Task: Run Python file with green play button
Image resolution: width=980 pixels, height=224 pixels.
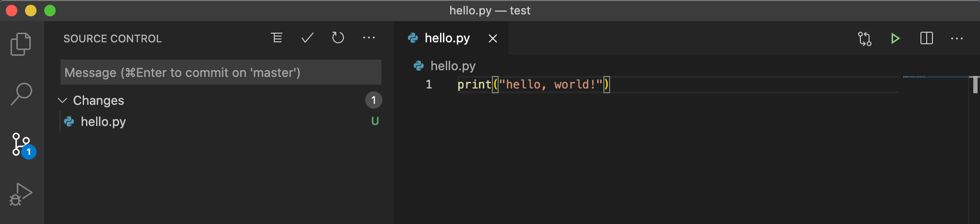Action: pyautogui.click(x=895, y=38)
